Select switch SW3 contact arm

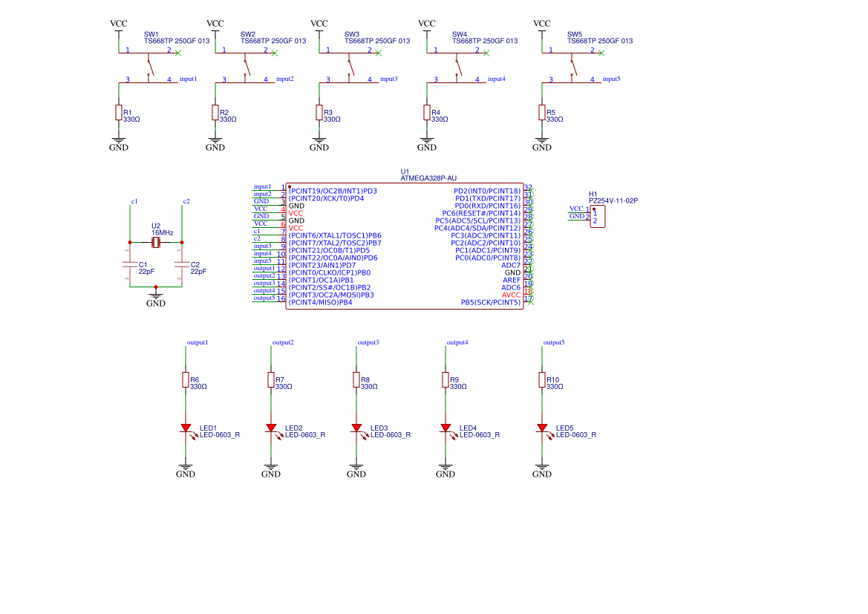350,67
